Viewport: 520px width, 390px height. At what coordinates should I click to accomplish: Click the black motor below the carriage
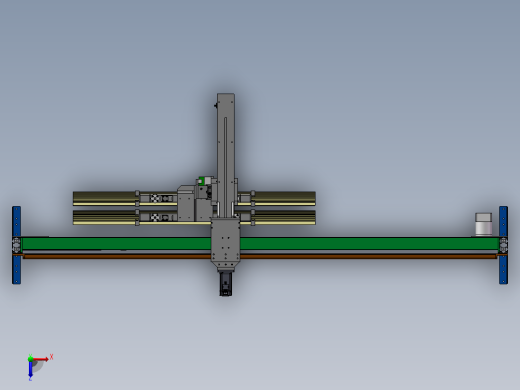coord(226,284)
